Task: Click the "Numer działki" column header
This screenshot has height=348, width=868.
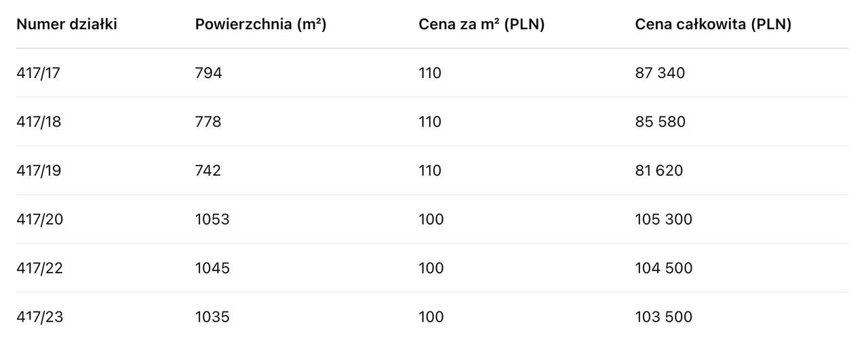Action: coord(67,24)
